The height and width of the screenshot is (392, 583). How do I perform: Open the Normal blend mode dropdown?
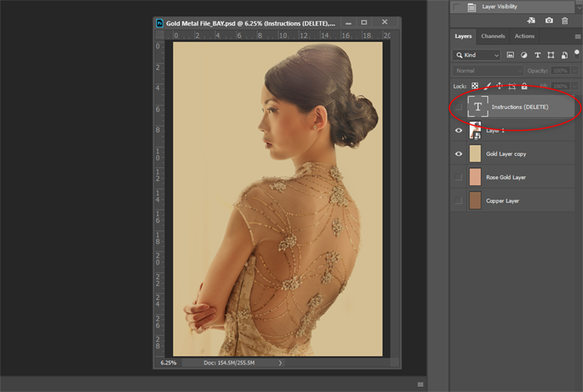(x=488, y=71)
